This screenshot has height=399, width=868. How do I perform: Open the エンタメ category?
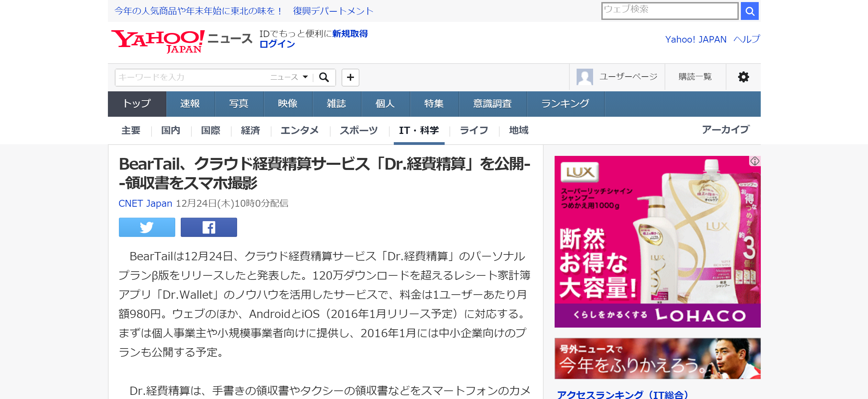point(299,130)
